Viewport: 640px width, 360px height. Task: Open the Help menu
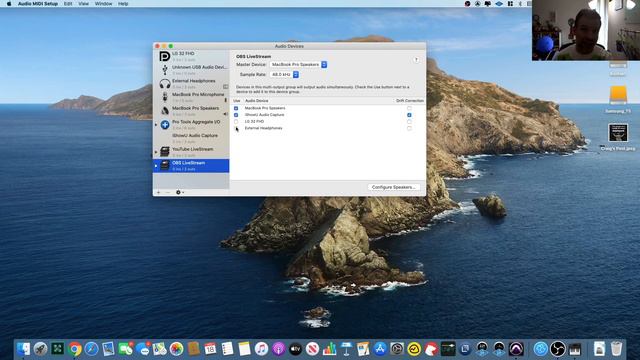tap(123, 4)
